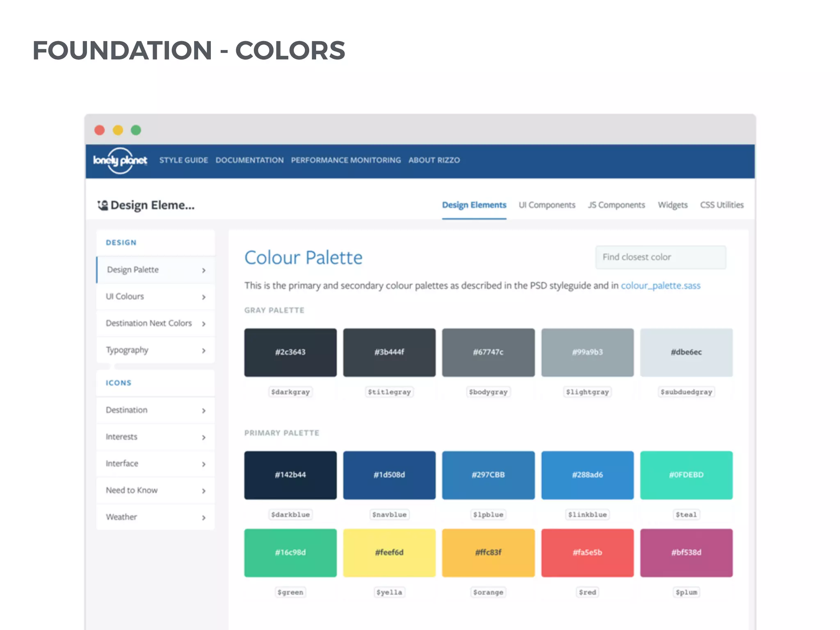The width and height of the screenshot is (840, 630).
Task: Select the #2c3643 darkgray swatch
Action: 290,352
